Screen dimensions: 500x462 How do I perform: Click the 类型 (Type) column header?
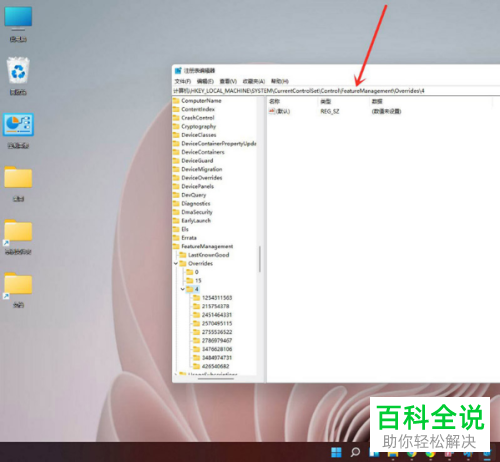326,101
